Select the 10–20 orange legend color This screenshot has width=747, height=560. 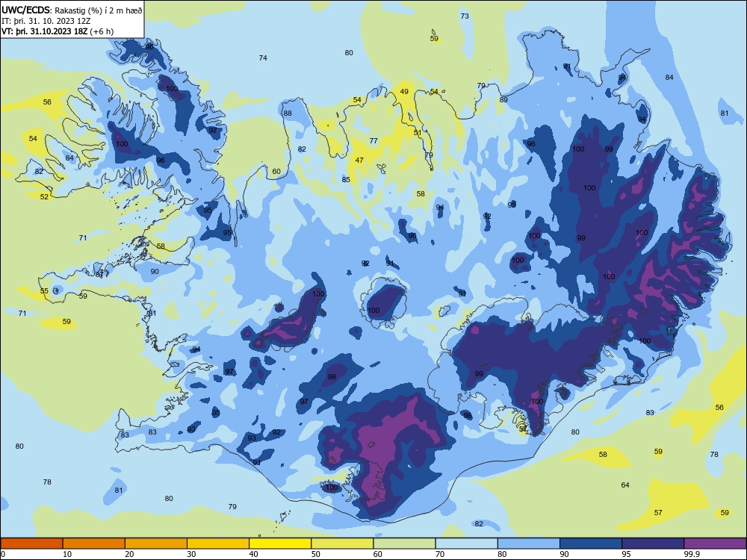(94, 544)
